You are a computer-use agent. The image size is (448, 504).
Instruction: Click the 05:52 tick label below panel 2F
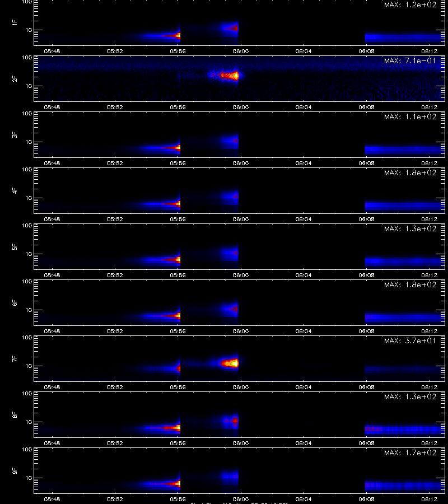(x=115, y=107)
